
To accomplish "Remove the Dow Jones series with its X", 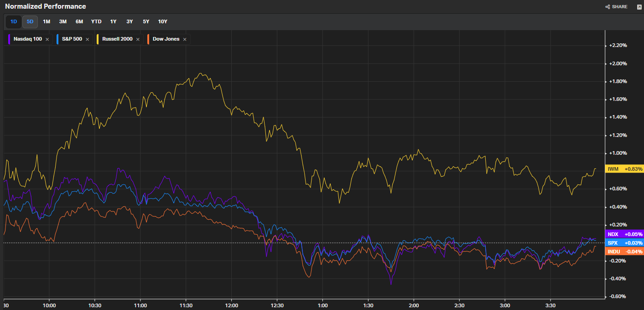I will coord(185,39).
